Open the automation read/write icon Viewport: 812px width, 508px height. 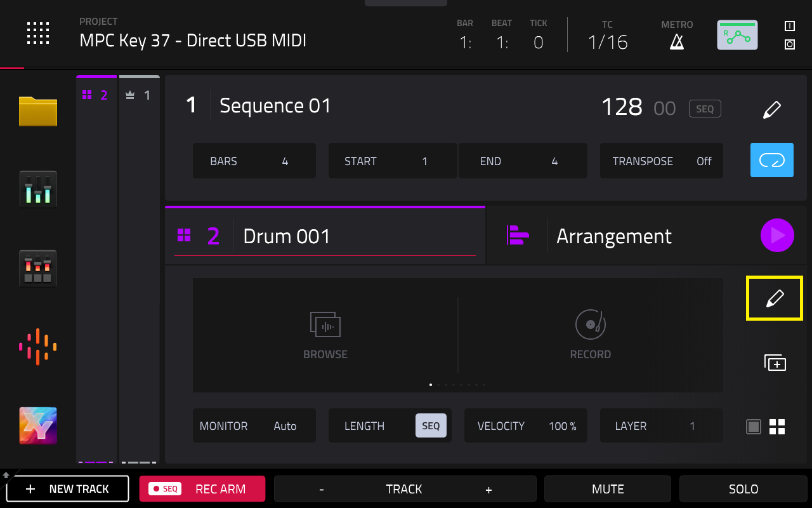(737, 36)
